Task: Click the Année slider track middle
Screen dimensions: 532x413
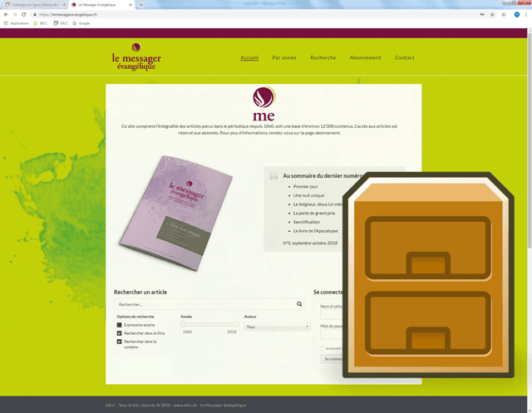Action: tap(209, 324)
